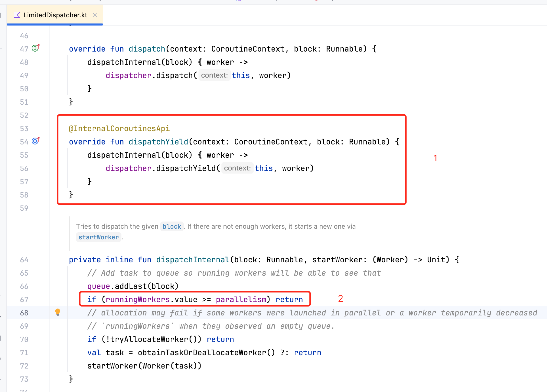Open the 'block' link in the doc comment

click(172, 227)
